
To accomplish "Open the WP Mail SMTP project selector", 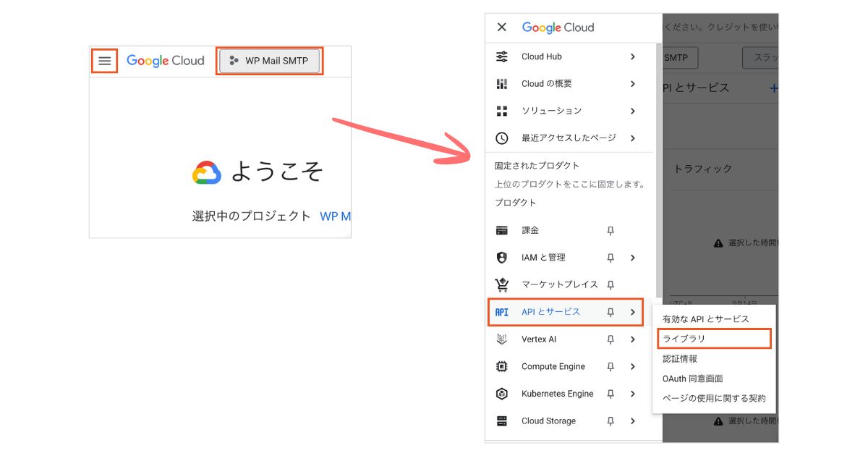I will pos(269,61).
